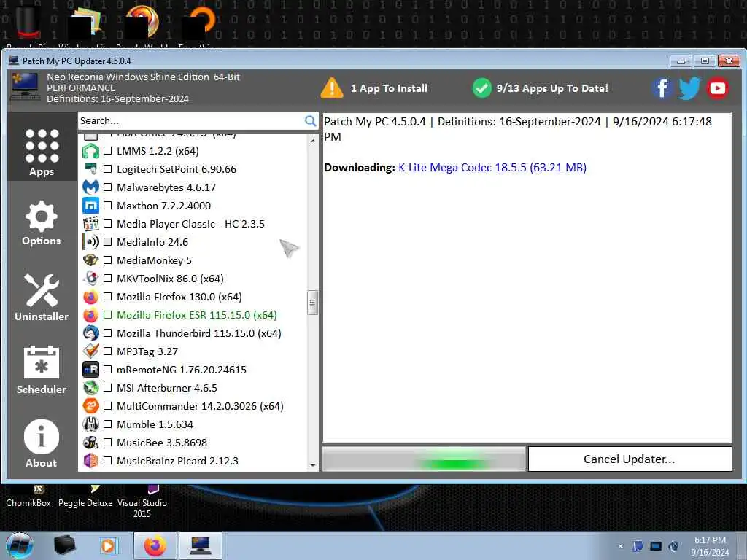
Task: Click the MultiCommander app icon
Action: [90, 405]
